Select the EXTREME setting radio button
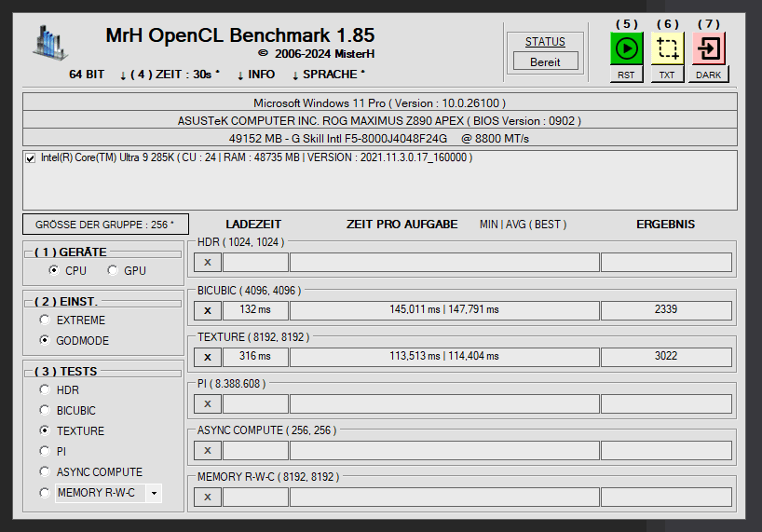 click(x=45, y=320)
